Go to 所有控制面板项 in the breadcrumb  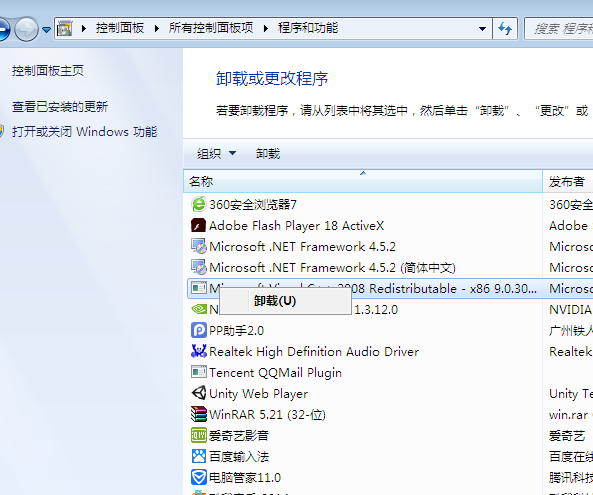coord(211,28)
